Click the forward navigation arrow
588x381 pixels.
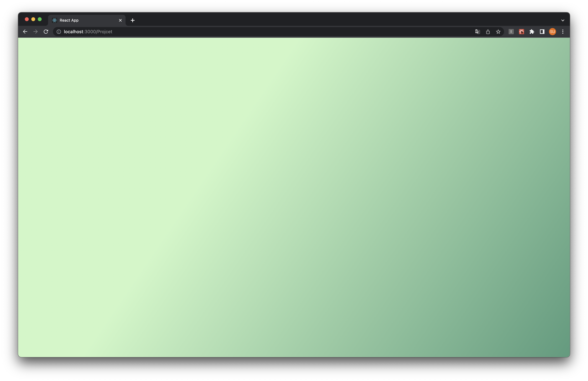(x=35, y=32)
